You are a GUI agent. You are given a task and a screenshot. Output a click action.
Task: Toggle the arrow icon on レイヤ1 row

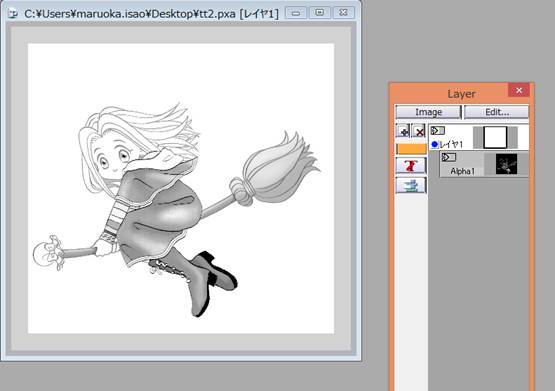coord(437,131)
